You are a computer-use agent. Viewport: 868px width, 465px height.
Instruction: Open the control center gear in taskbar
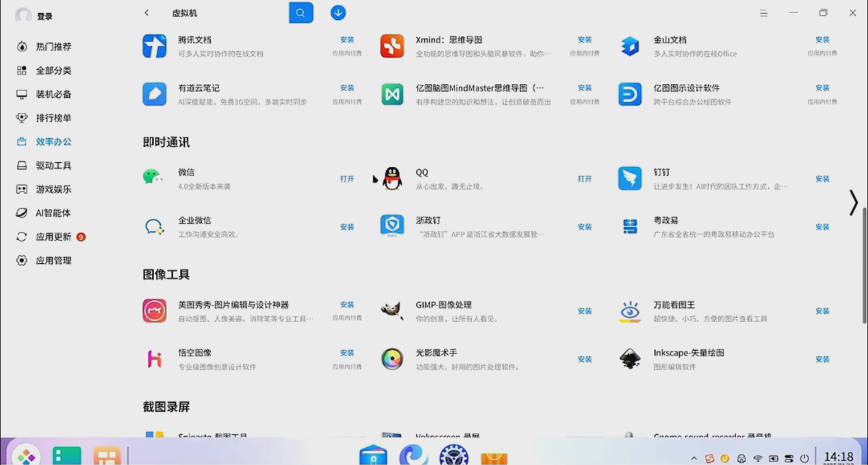(x=453, y=455)
